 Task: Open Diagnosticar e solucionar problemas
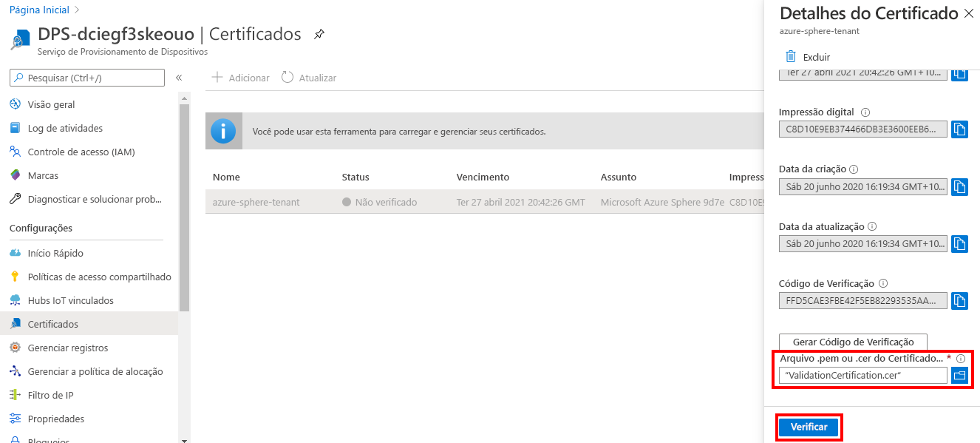[x=93, y=199]
